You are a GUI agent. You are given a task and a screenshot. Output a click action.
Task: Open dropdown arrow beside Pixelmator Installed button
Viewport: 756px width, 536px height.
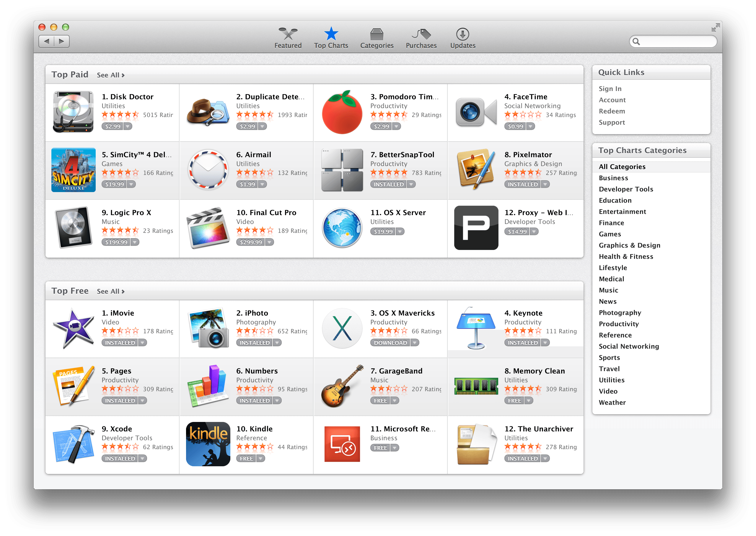point(545,184)
